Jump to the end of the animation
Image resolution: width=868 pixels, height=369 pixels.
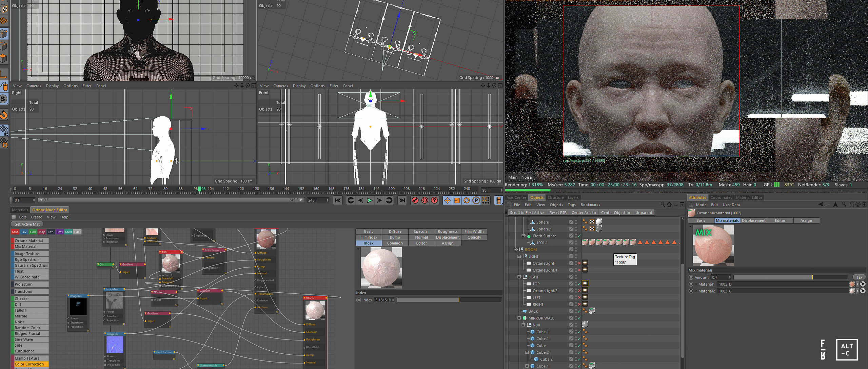402,200
